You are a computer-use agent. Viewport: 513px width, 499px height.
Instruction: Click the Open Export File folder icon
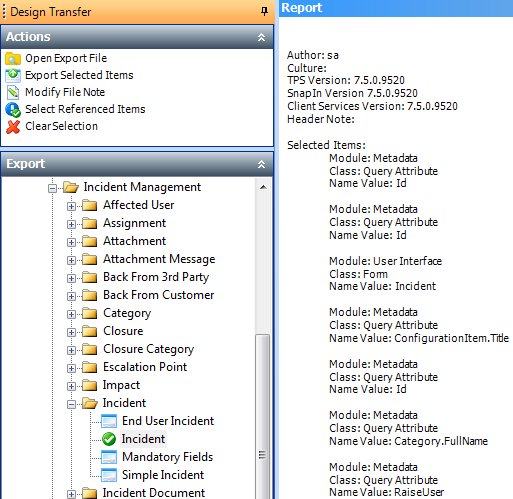point(13,58)
